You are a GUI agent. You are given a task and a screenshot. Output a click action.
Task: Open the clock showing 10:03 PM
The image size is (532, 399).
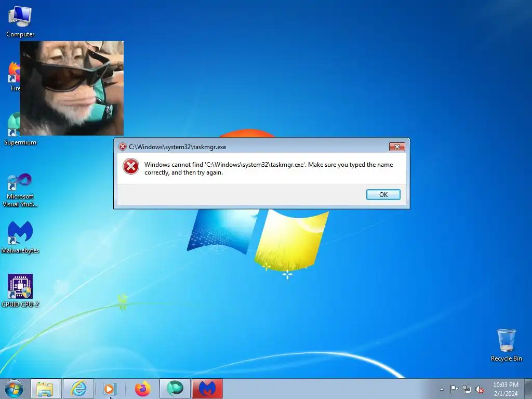[x=506, y=389]
